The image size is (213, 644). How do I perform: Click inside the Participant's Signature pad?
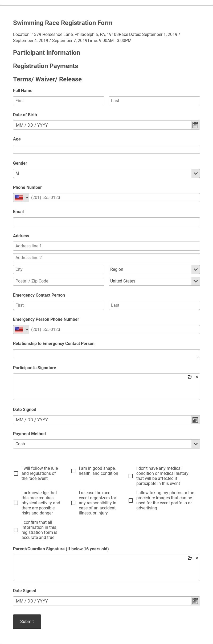[x=106, y=387]
